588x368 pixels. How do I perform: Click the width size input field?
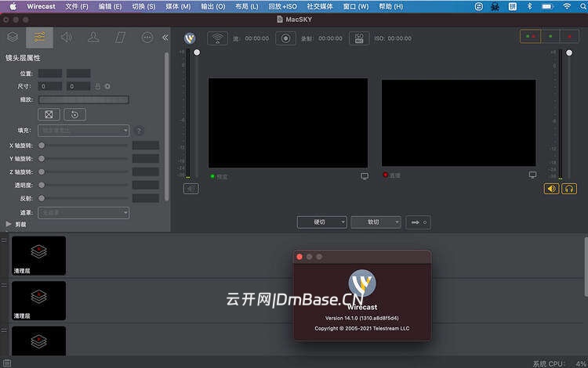(x=50, y=86)
